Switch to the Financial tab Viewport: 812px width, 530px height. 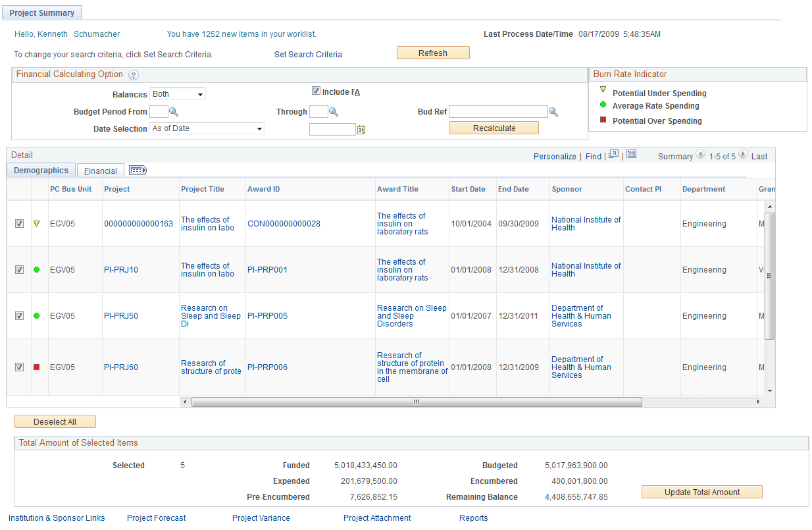(x=100, y=170)
